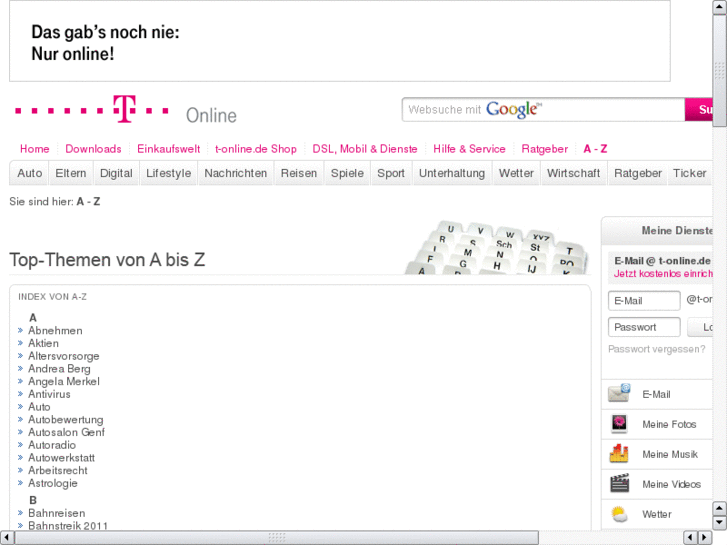Screen dimensions: 727x545
Task: Open the Aktien topic link
Action: [44, 343]
